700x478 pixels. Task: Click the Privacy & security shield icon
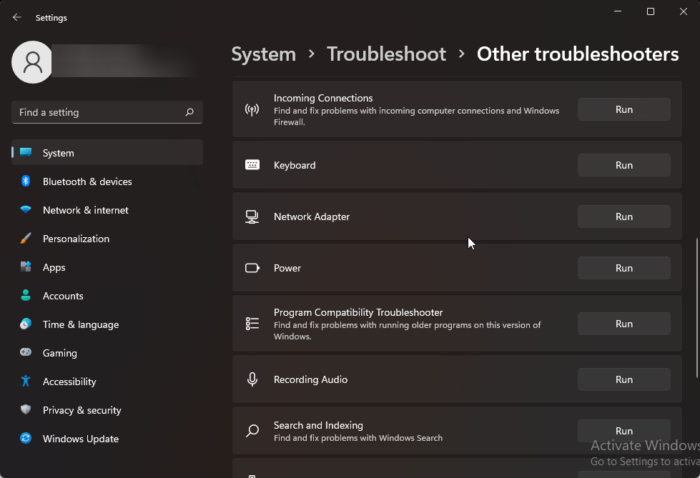click(x=25, y=410)
